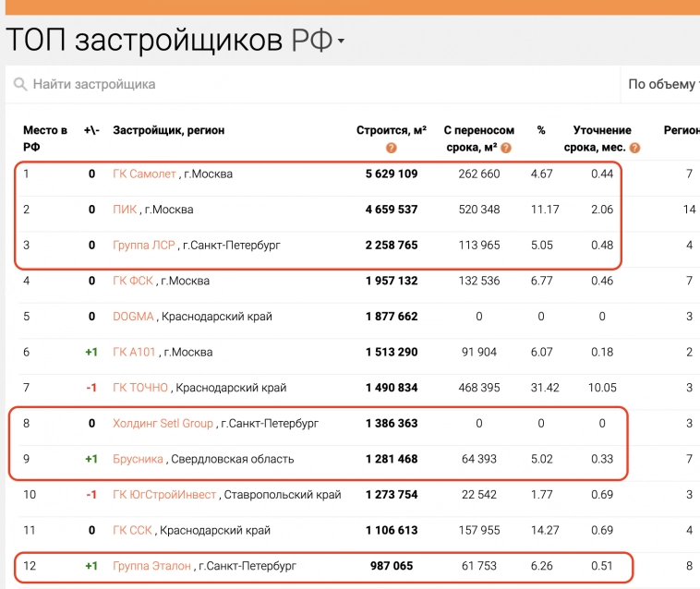Open ГК ТОЧНО developer link
Viewport: 700px width, 589px height.
pos(140,388)
